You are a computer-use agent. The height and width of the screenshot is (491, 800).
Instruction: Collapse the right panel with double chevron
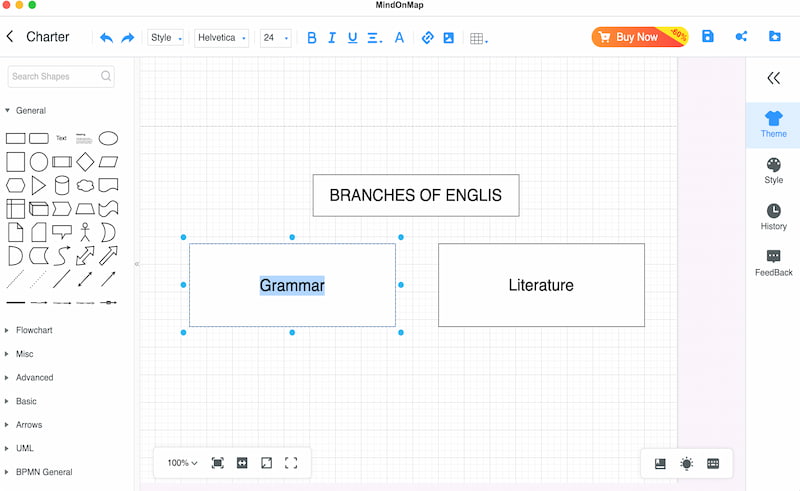click(x=773, y=78)
